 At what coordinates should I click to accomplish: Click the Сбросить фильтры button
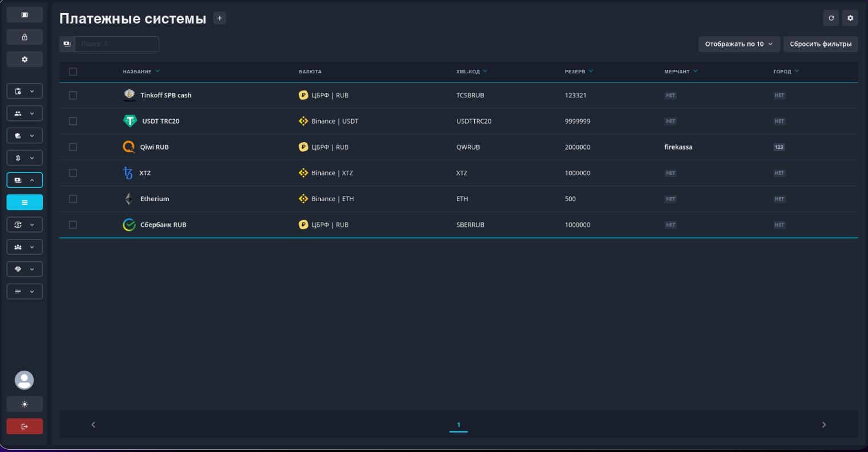820,44
